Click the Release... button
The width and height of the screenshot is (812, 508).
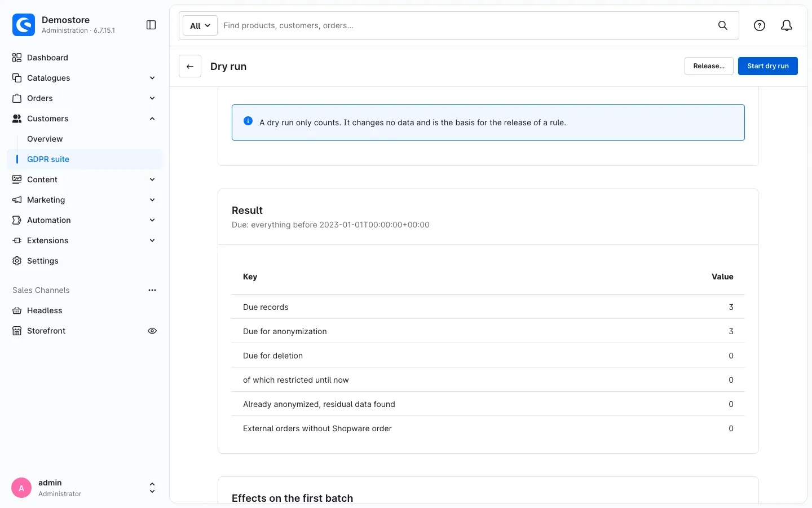coord(709,66)
